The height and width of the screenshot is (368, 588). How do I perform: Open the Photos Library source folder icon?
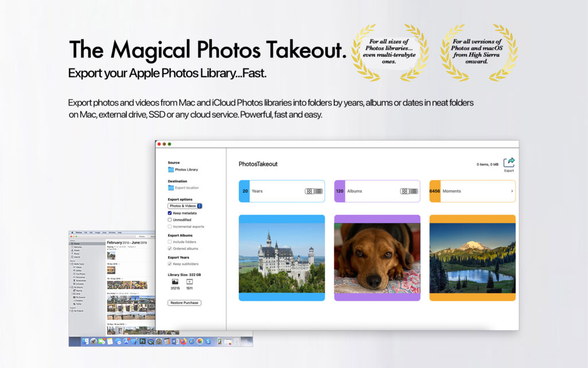[x=171, y=170]
